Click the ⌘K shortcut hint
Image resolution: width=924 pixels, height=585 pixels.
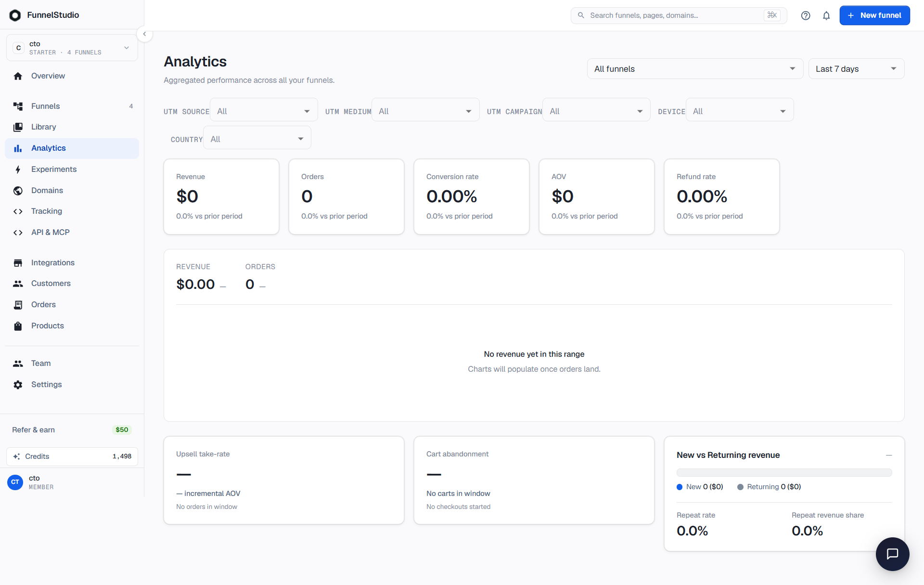(772, 15)
